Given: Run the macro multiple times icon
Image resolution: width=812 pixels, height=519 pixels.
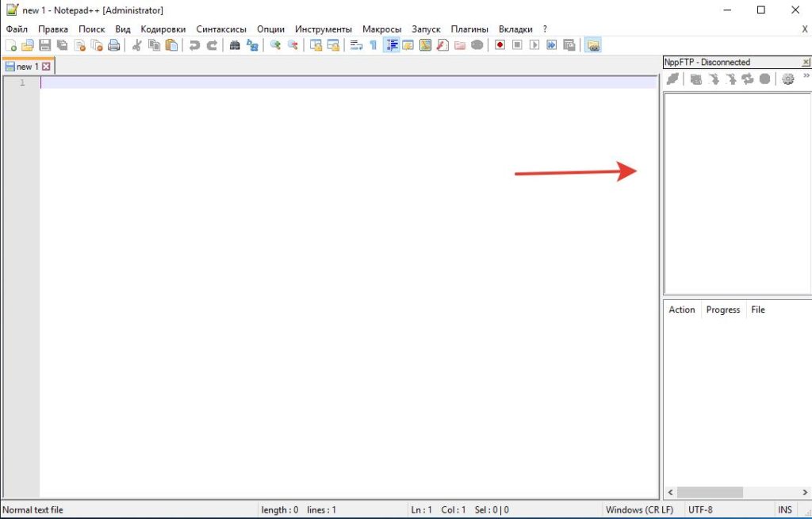Looking at the screenshot, I should click(x=552, y=45).
